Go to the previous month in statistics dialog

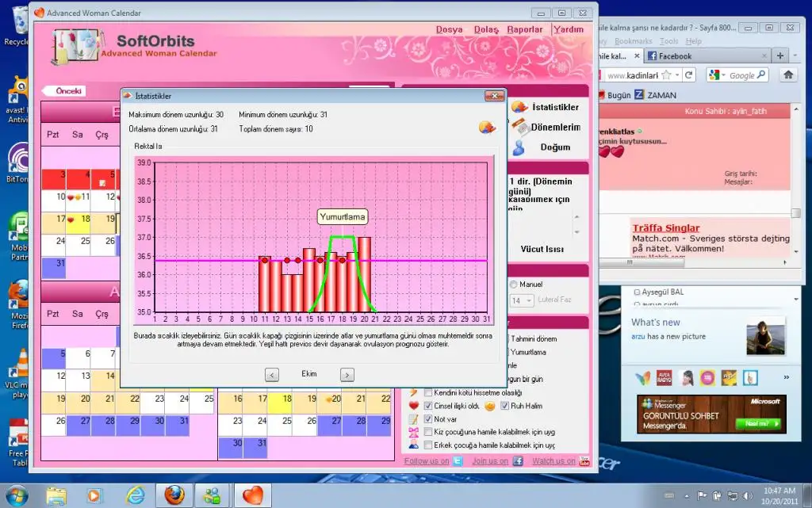272,375
